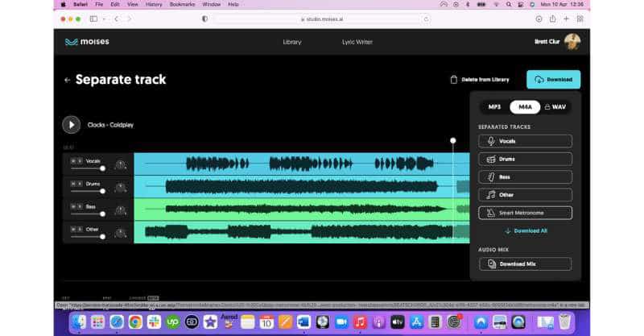Click inside the Vocals waveform

point(302,164)
